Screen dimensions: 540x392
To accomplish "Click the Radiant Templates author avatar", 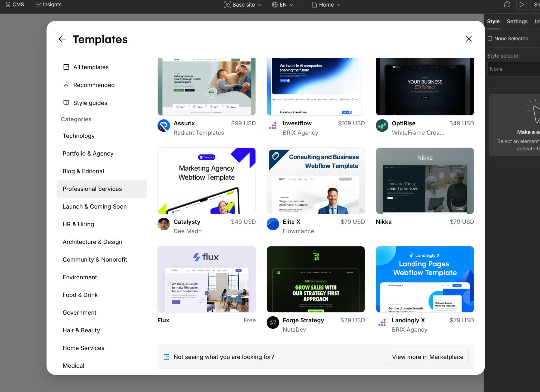I will pyautogui.click(x=164, y=126).
